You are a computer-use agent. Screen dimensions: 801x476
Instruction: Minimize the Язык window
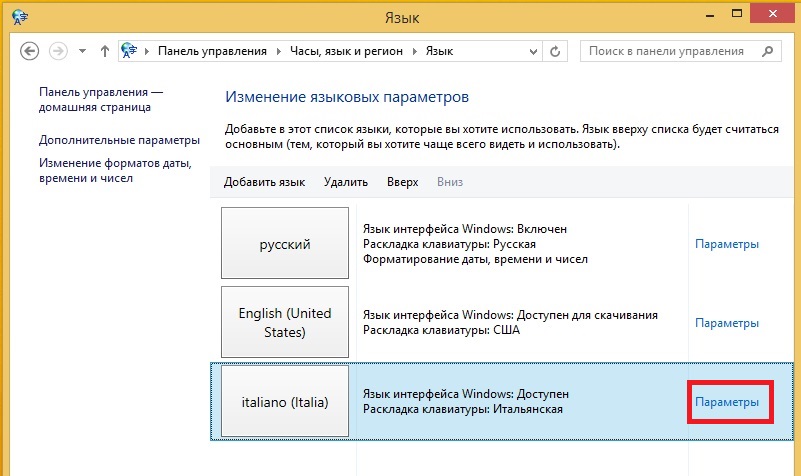(710, 16)
